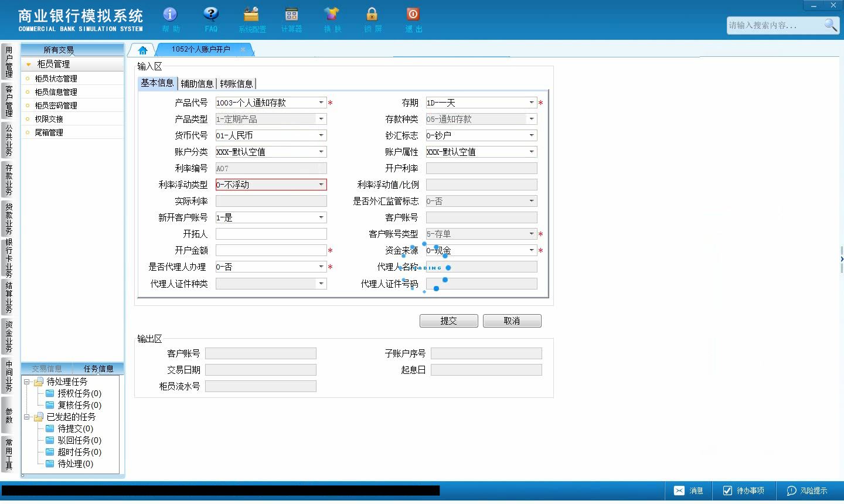844x504 pixels.
Task: Select 结算业务 side tab
Action: pyautogui.click(x=9, y=297)
